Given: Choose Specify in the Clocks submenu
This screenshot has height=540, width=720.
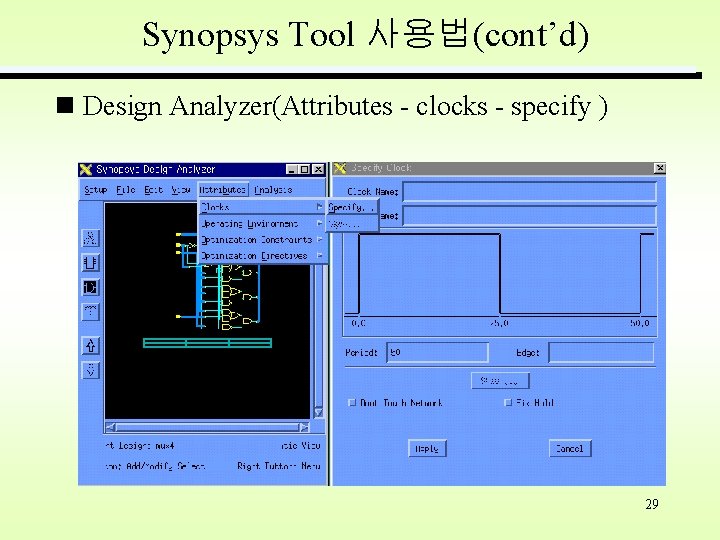Looking at the screenshot, I should (x=352, y=208).
